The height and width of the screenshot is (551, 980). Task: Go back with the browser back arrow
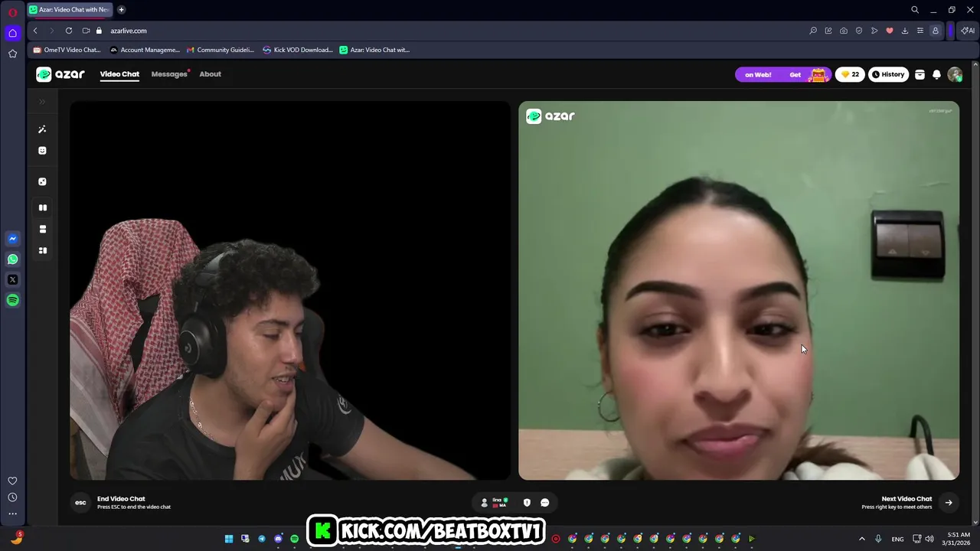point(35,31)
